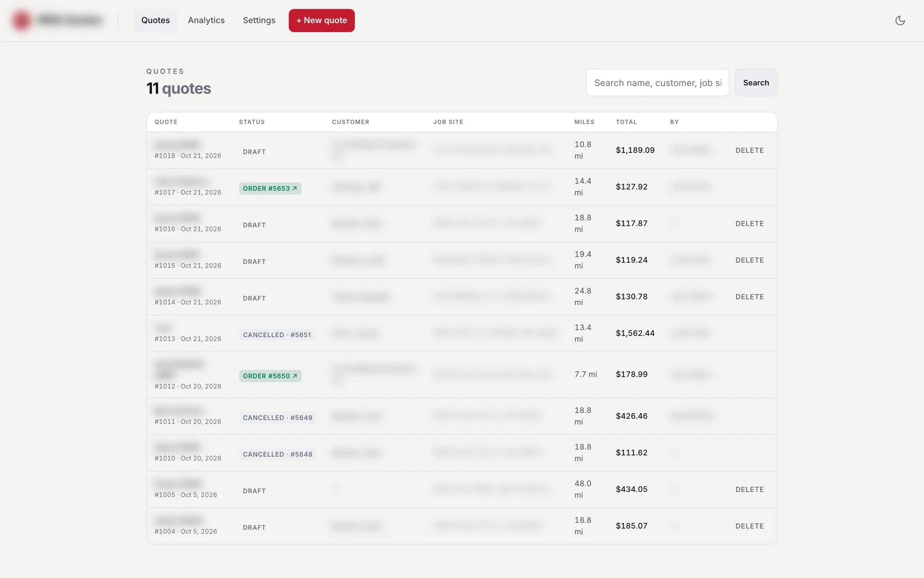This screenshot has width=924, height=578.
Task: Click the $1,562.44 total
Action: point(635,333)
